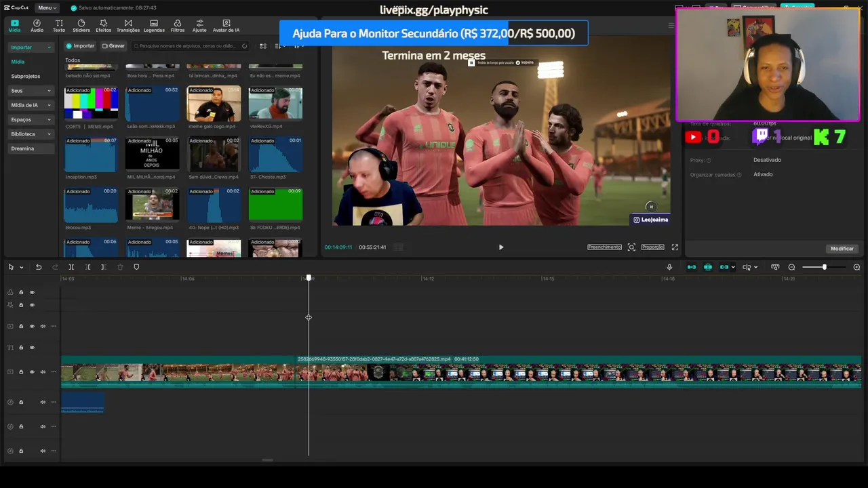
Task: Click the Preenchimento button under the preview
Action: (x=604, y=247)
